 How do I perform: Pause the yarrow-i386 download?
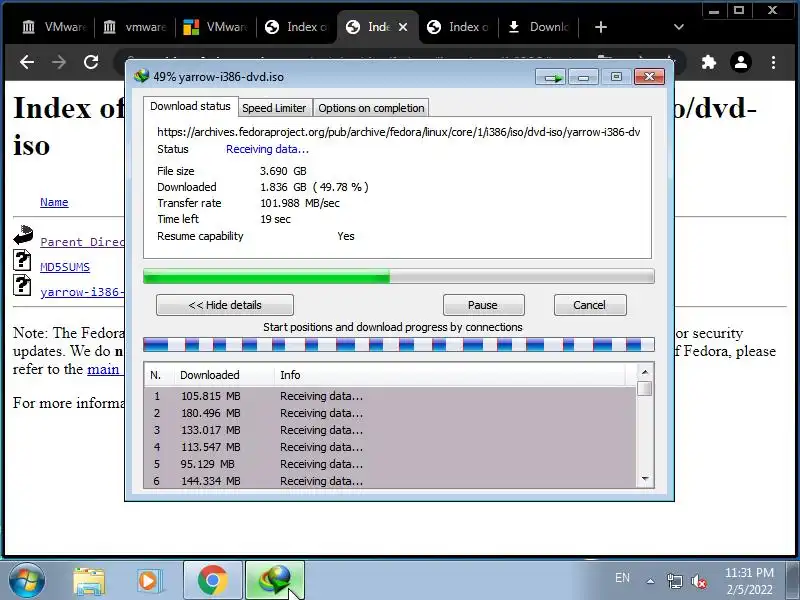[483, 305]
